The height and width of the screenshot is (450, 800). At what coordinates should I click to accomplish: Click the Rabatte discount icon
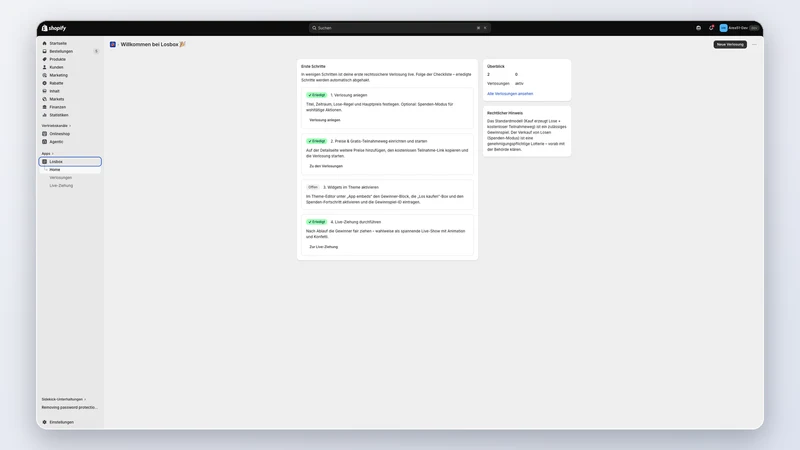(44, 83)
